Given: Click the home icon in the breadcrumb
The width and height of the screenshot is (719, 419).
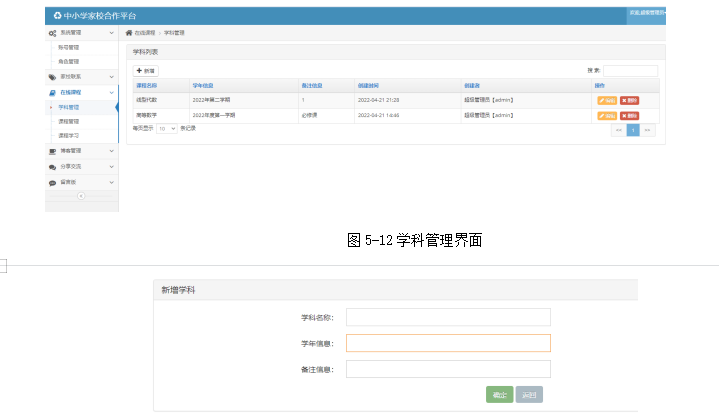Looking at the screenshot, I should pyautogui.click(x=129, y=33).
